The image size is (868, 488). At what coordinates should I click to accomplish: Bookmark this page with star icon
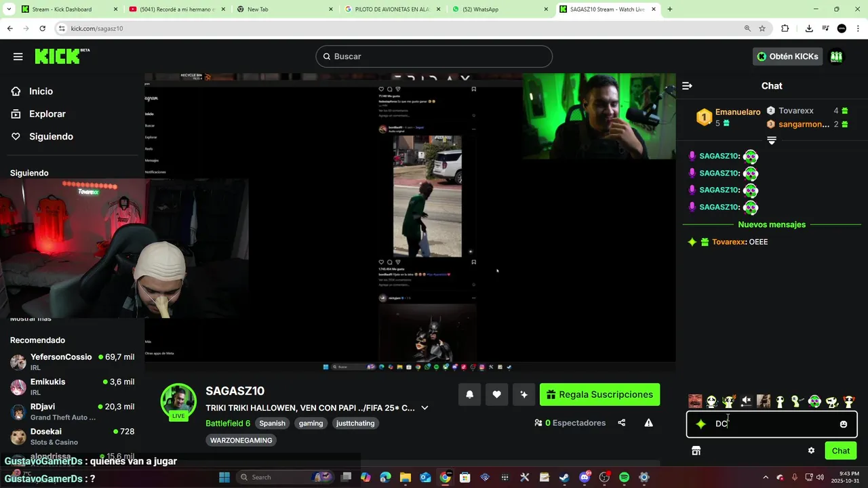762,28
